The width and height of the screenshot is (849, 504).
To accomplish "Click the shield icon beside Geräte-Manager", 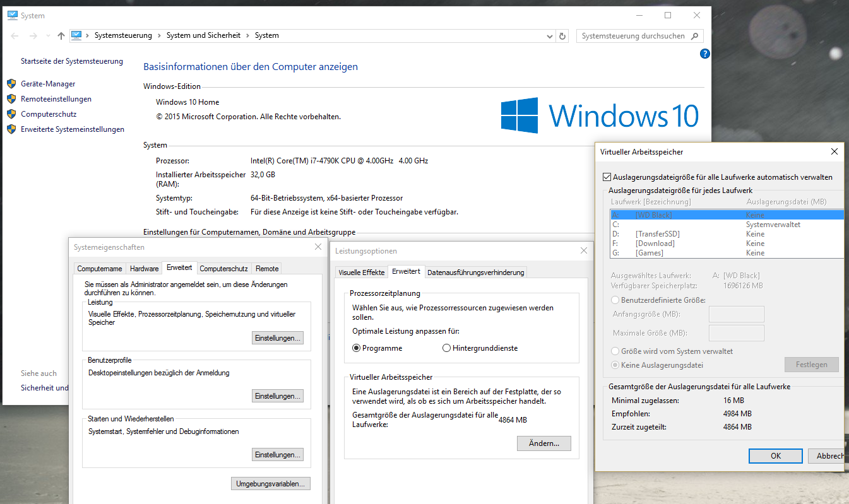I will pos(11,83).
